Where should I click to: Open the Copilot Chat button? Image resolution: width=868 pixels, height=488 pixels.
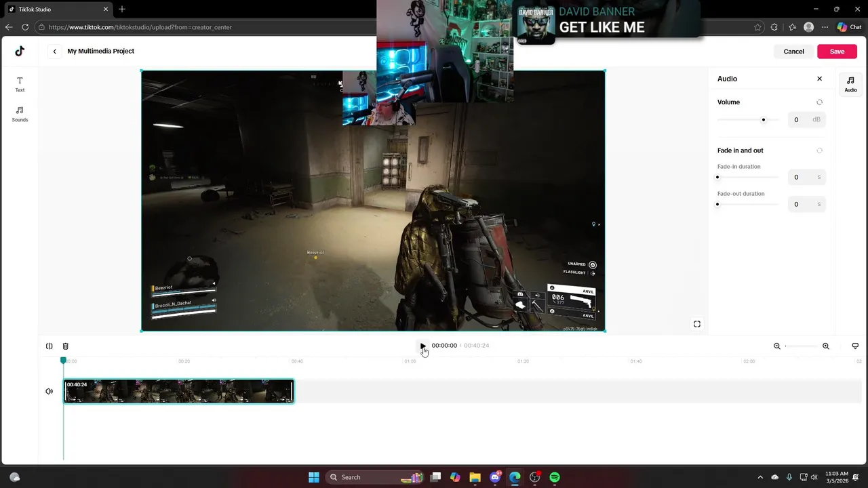pos(849,27)
